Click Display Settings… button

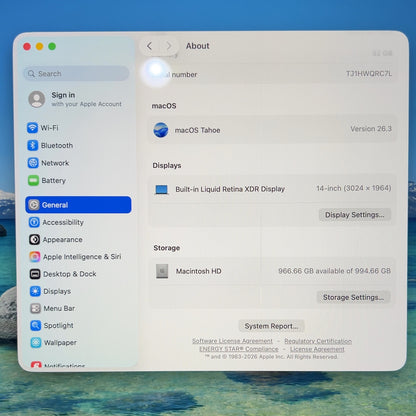click(355, 215)
